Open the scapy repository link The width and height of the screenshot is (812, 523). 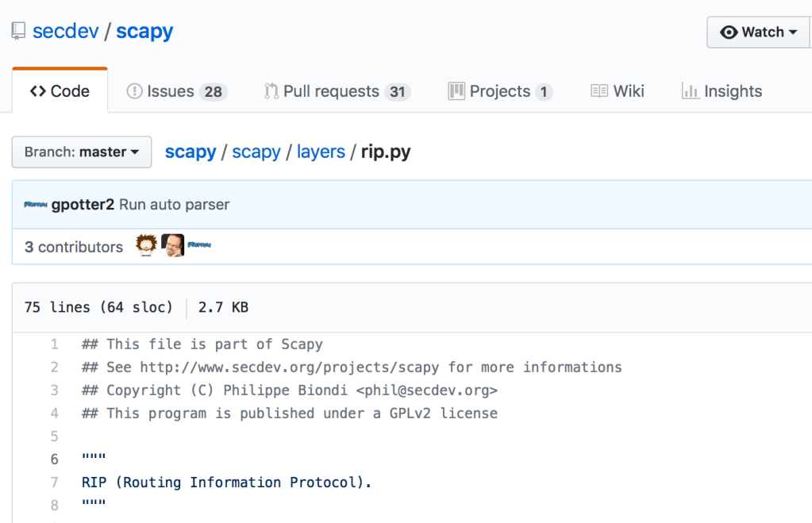pyautogui.click(x=144, y=30)
